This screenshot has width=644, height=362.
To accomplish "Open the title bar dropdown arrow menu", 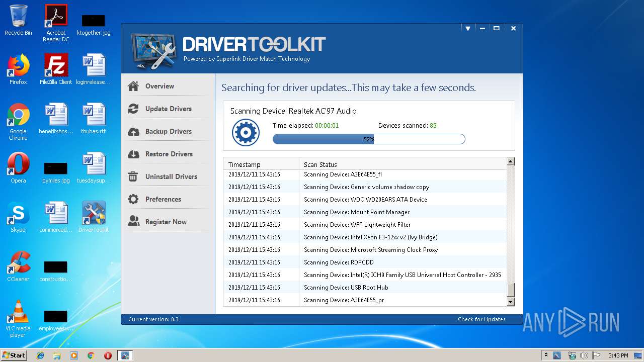I will coord(468,29).
